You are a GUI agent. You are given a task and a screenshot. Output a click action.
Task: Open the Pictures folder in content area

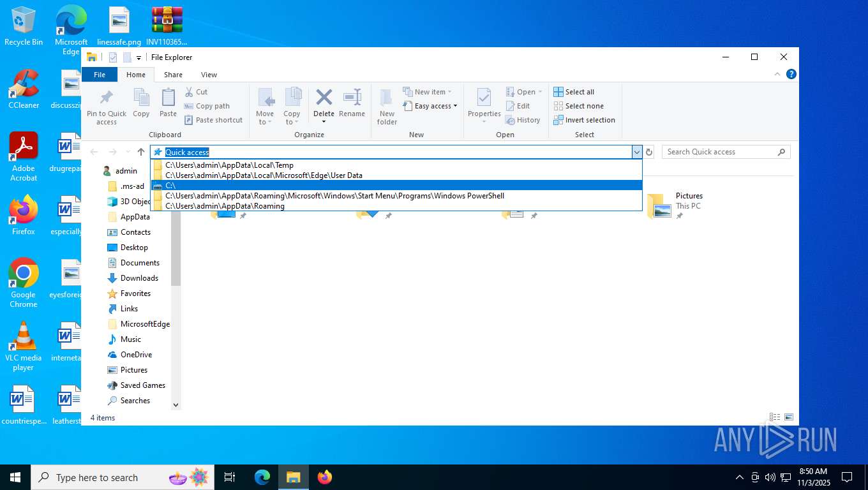click(675, 205)
